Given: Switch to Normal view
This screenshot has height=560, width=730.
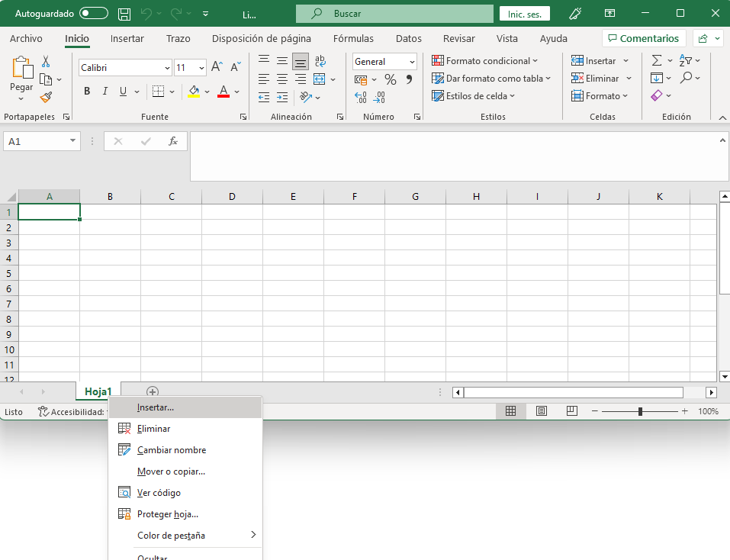Looking at the screenshot, I should click(x=511, y=411).
